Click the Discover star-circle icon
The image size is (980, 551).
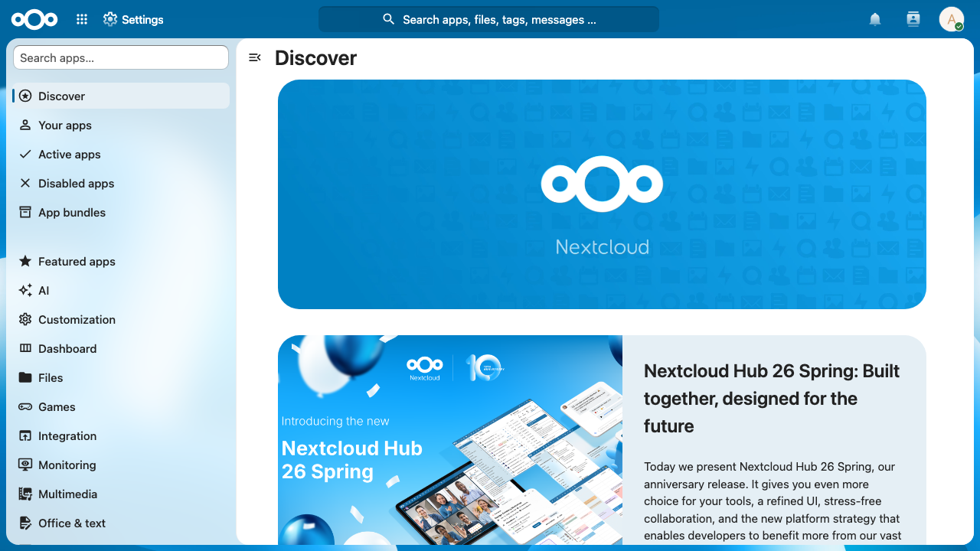25,96
